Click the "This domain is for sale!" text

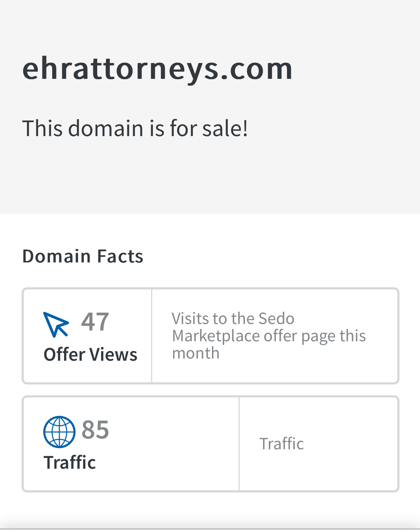pyautogui.click(x=135, y=128)
